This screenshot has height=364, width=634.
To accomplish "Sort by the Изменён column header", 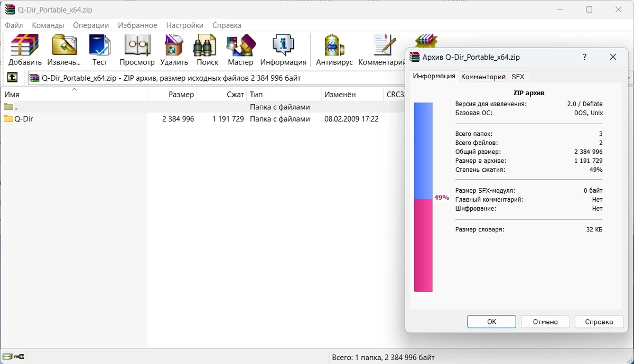I will click(352, 95).
